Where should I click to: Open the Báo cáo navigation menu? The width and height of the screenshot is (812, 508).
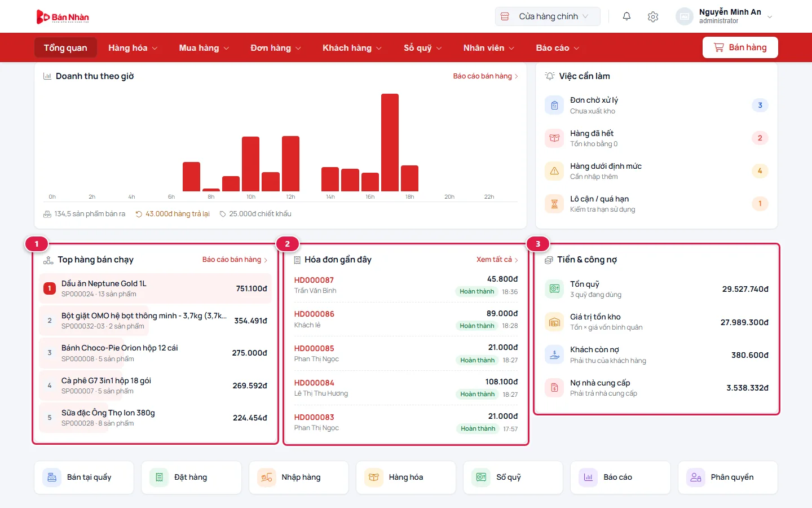pos(557,48)
